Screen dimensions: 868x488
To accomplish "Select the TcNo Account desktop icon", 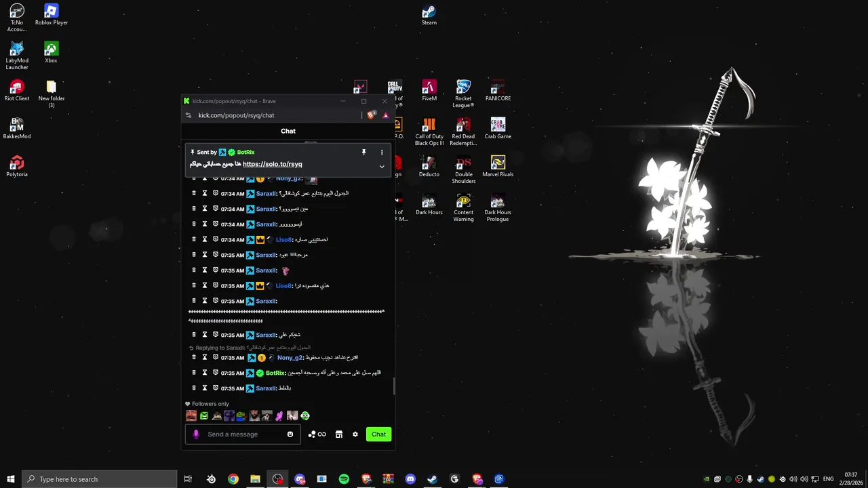I will click(17, 18).
